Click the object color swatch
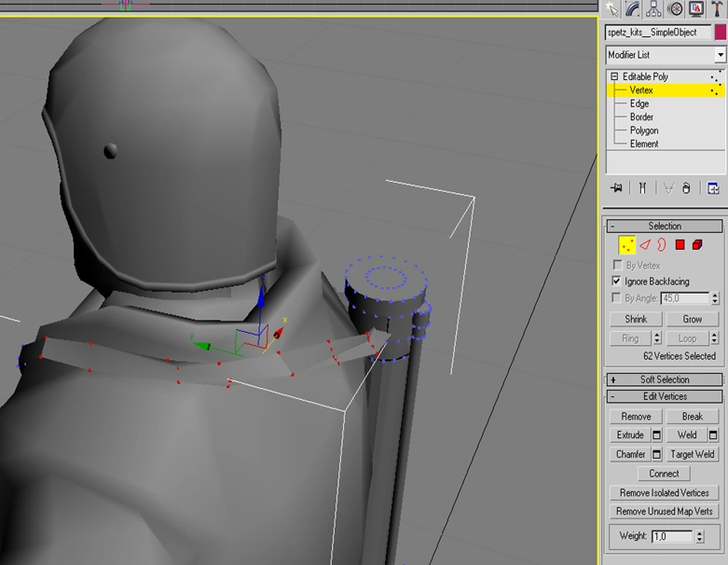The height and width of the screenshot is (565, 728). tap(719, 33)
